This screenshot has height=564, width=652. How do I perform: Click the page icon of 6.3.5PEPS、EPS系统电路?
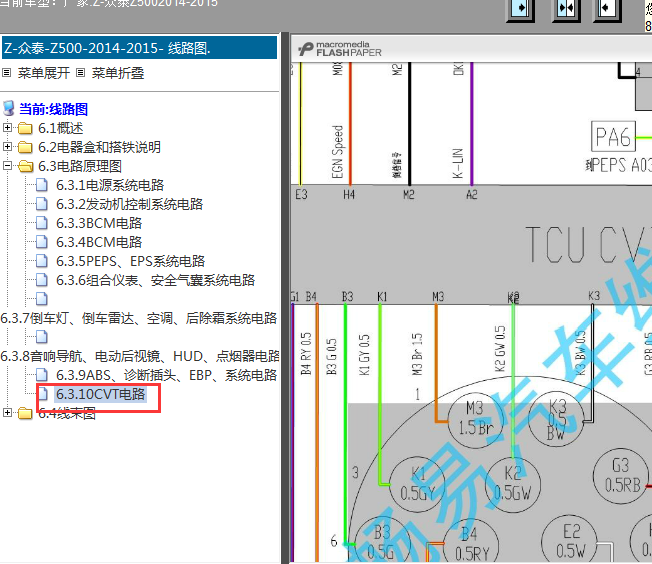pos(42,261)
